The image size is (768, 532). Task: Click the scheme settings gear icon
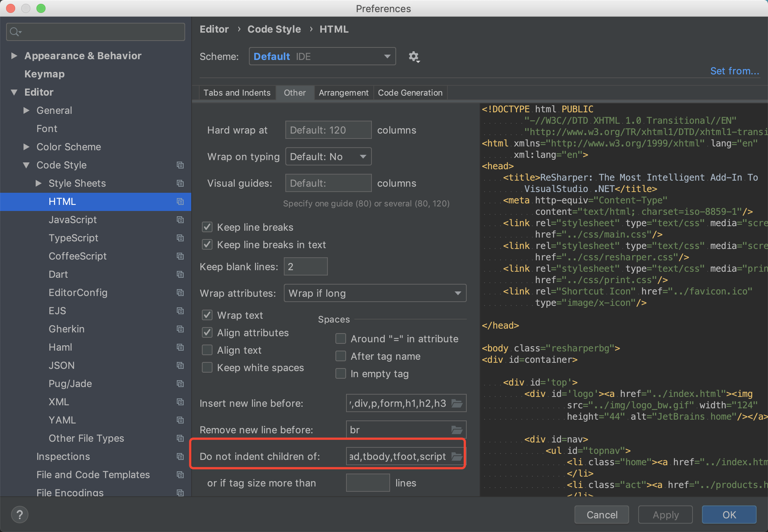[x=414, y=57]
